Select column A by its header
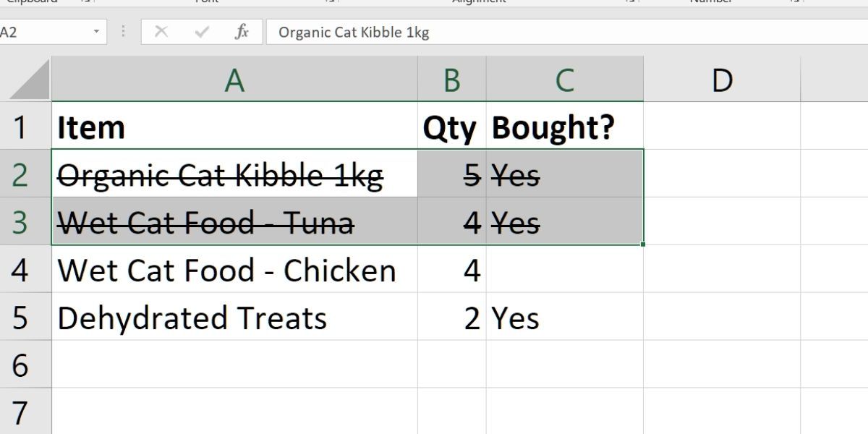 [234, 80]
